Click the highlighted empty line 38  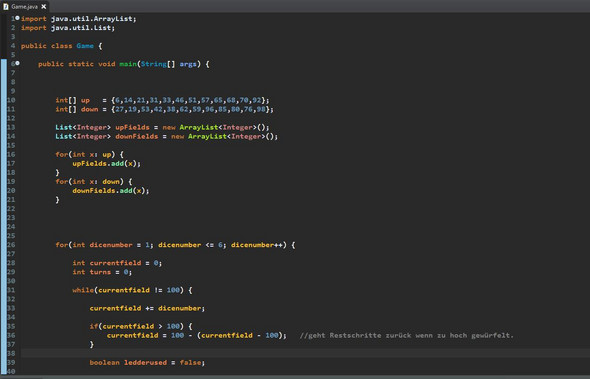(x=305, y=353)
